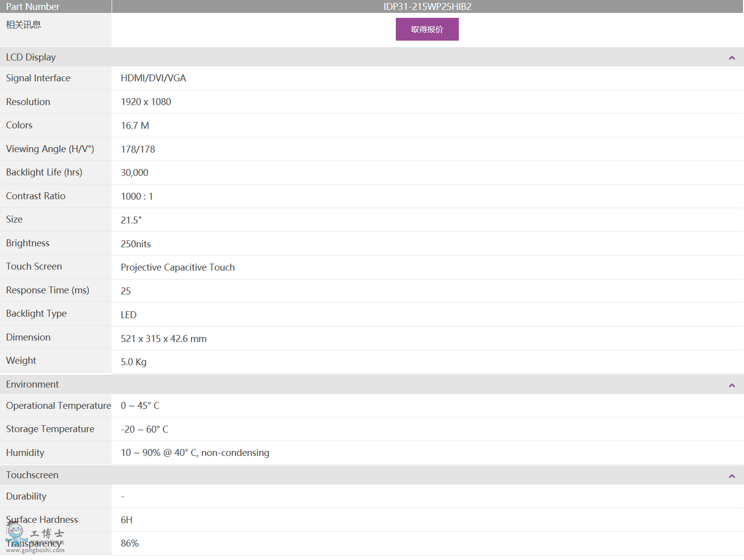Click the 521 x 315 x 42.6 mm dimension value
The image size is (744, 560).
tap(164, 339)
